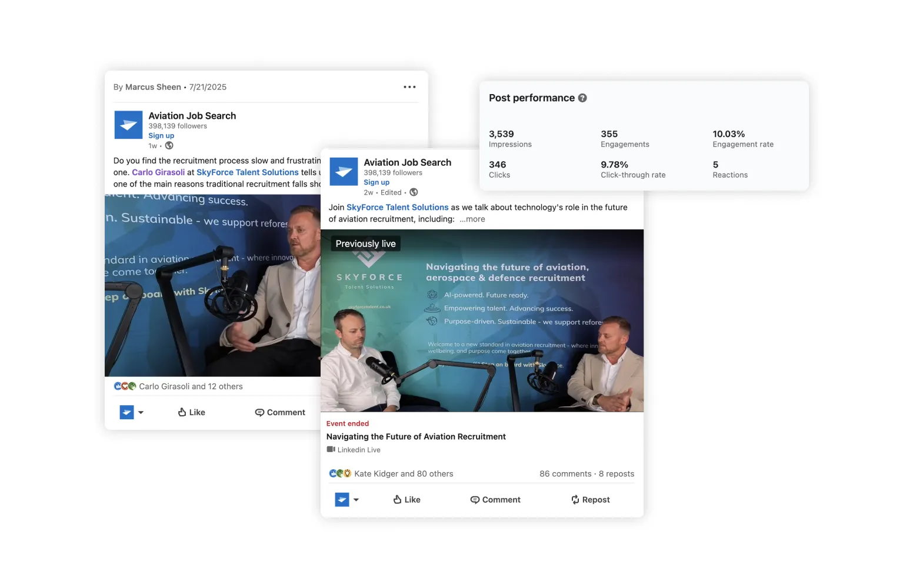The width and height of the screenshot is (913, 588).
Task: Click the Comment button in the back post
Action: coord(280,412)
